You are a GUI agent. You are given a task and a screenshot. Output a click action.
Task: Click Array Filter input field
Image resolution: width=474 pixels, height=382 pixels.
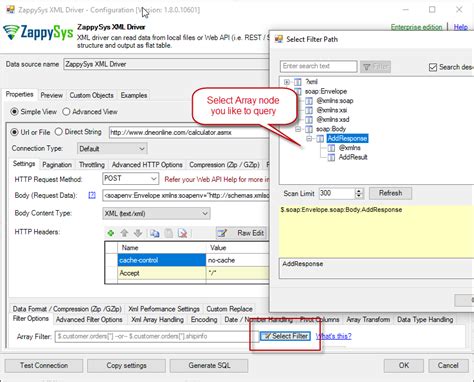pos(157,336)
